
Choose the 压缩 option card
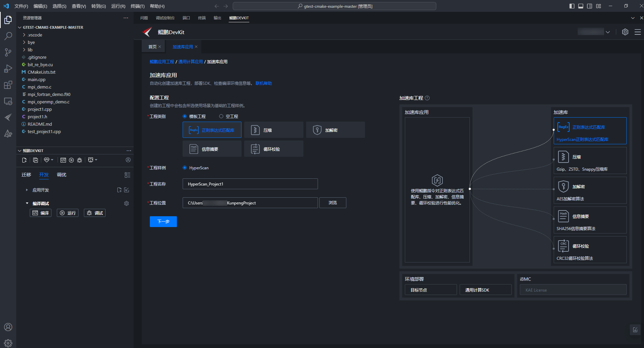coord(274,130)
